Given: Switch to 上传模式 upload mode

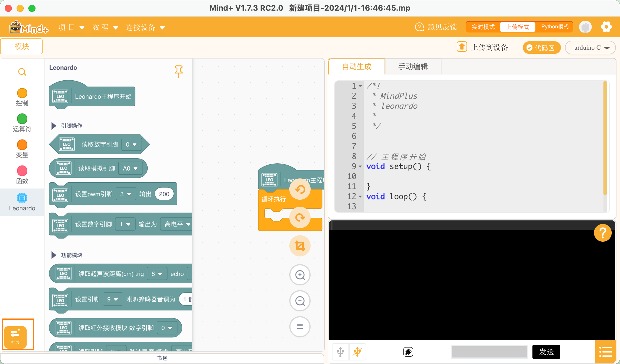Looking at the screenshot, I should pyautogui.click(x=518, y=27).
